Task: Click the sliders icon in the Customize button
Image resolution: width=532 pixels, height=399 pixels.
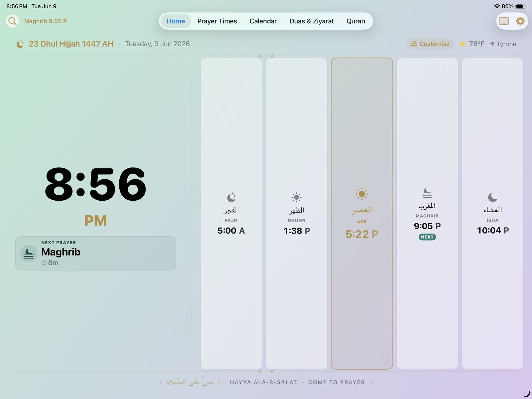Action: tap(414, 44)
